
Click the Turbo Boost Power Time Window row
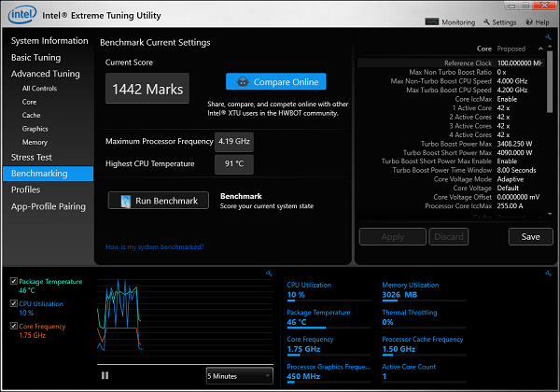[x=451, y=170]
